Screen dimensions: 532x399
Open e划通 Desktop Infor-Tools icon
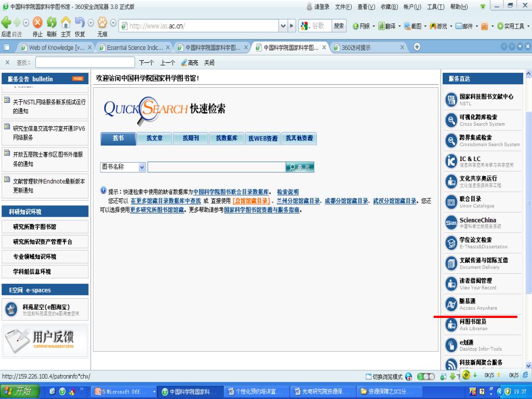click(451, 345)
